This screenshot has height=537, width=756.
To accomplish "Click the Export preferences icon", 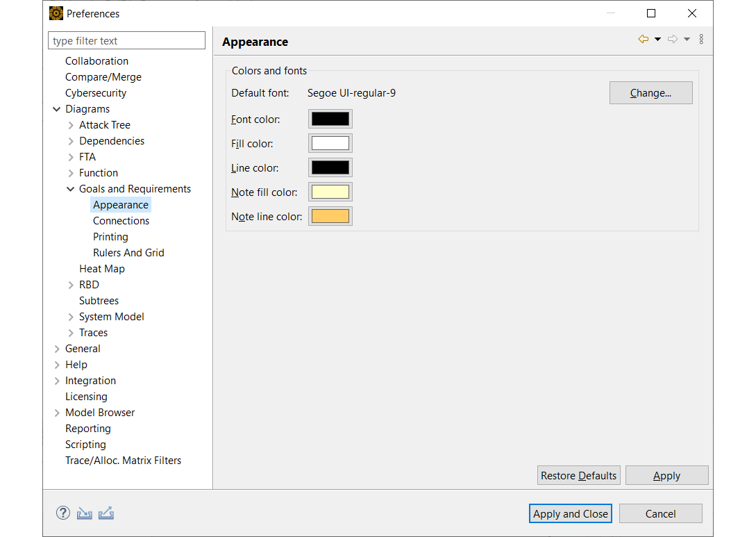I will tap(106, 513).
